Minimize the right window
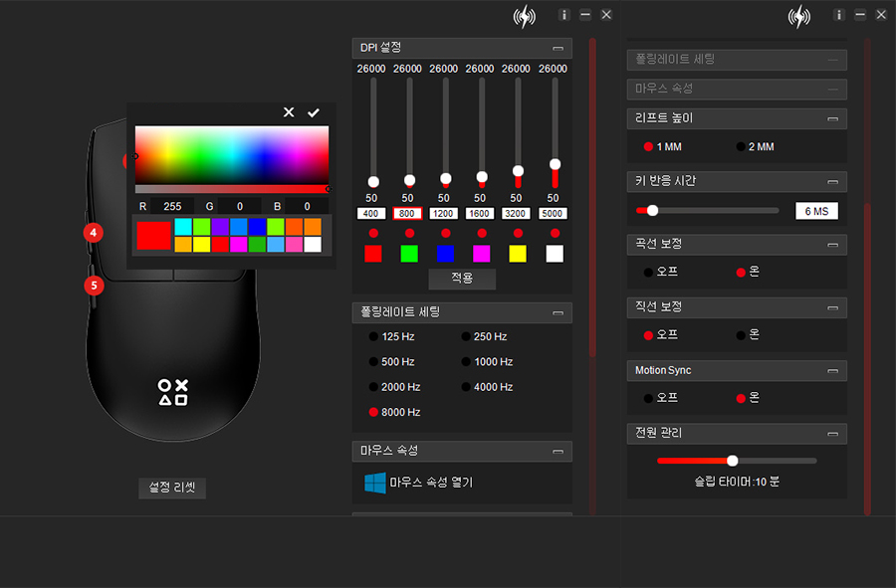896x588 pixels. click(860, 15)
